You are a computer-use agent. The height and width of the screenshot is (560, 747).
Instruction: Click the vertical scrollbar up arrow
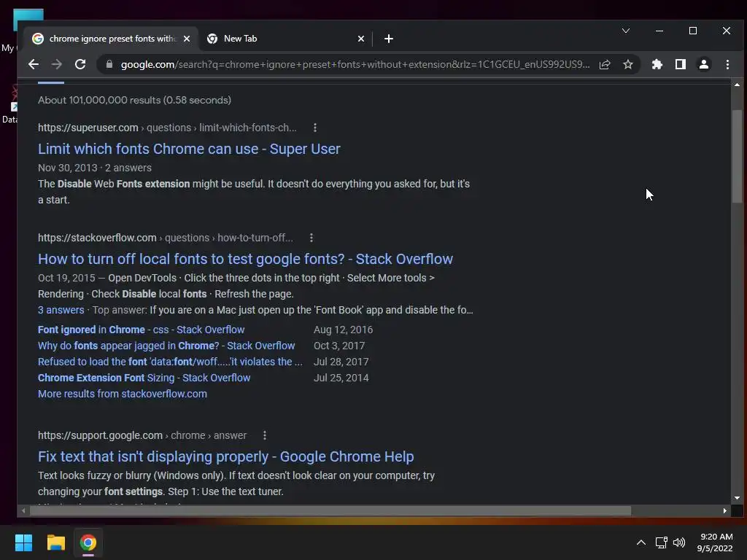(x=737, y=85)
